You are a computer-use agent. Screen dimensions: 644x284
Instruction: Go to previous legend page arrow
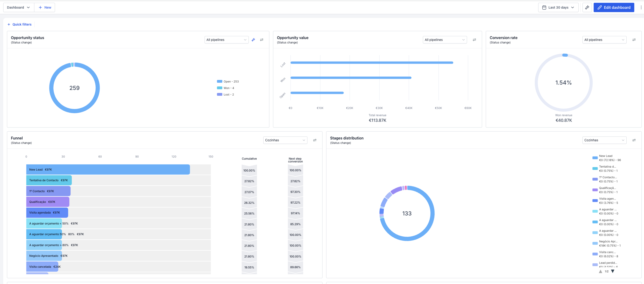[600, 271]
